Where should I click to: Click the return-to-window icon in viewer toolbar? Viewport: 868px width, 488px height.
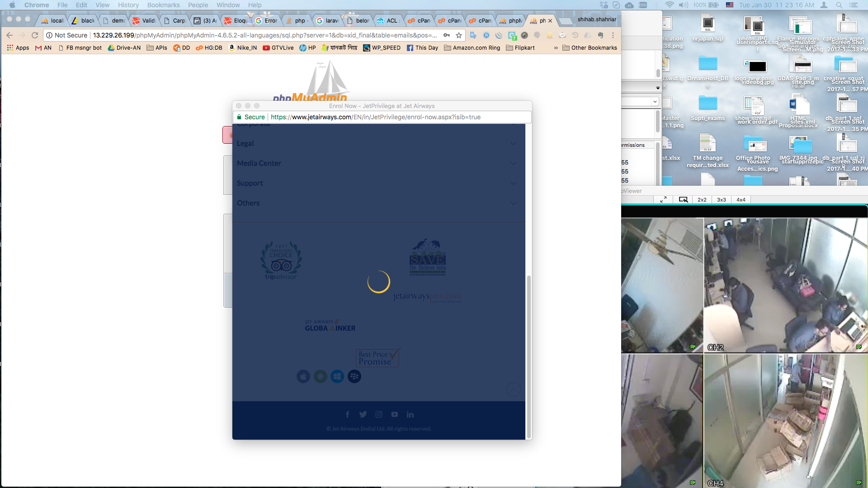pos(683,200)
